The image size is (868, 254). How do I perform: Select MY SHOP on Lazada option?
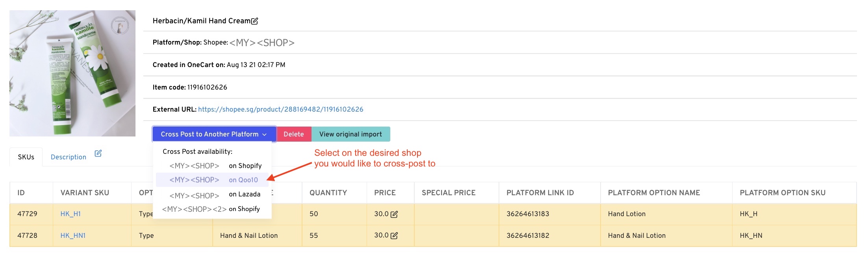[x=215, y=194]
